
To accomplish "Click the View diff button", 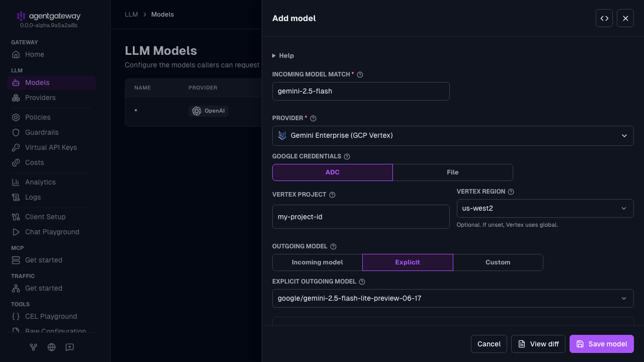I will (x=538, y=344).
